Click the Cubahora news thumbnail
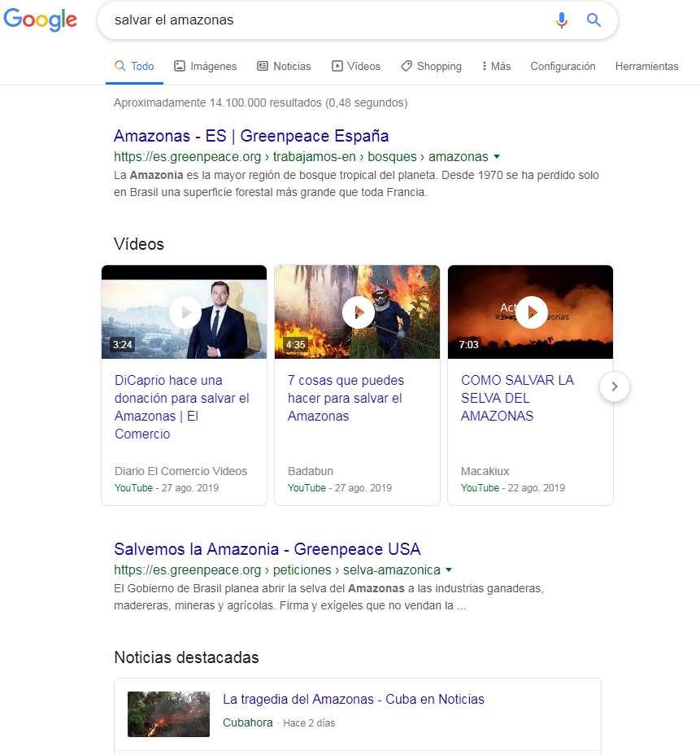 [168, 714]
